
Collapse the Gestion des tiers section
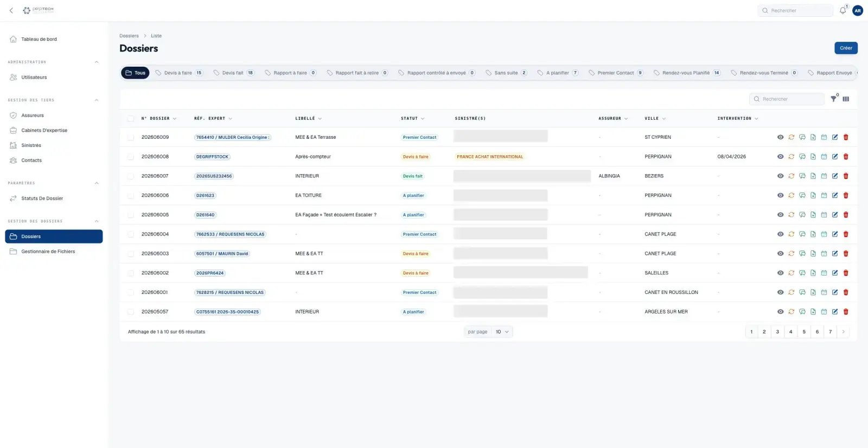[97, 100]
